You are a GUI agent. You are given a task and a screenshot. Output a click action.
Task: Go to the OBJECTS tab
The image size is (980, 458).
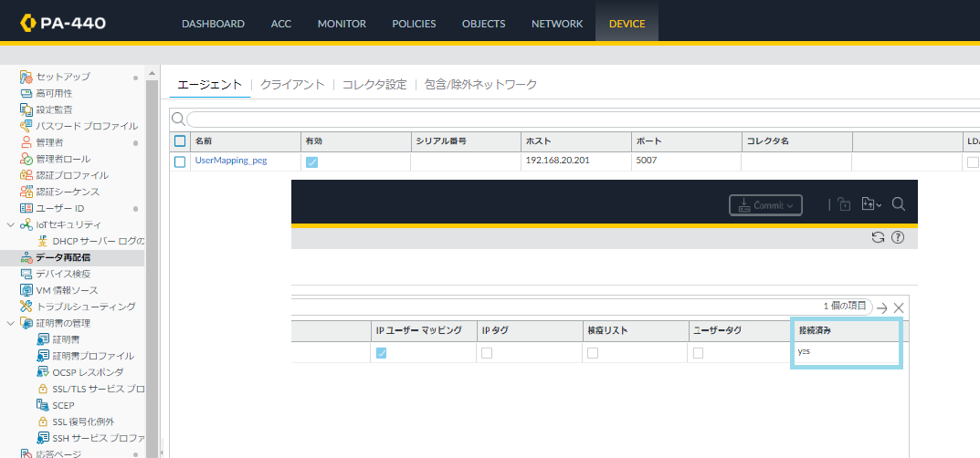click(484, 24)
